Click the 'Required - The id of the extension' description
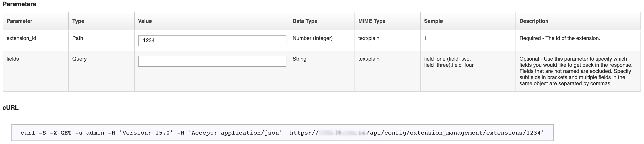This screenshot has height=144, width=644. pyautogui.click(x=559, y=38)
